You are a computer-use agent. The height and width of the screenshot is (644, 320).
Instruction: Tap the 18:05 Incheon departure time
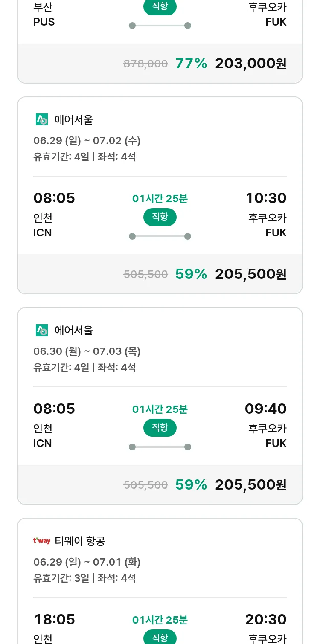(x=54, y=620)
